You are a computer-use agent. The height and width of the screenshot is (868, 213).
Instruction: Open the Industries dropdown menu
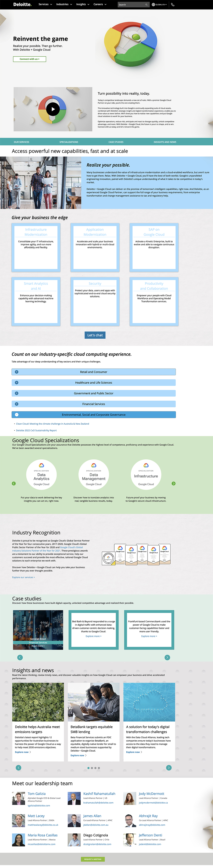pos(64,4)
